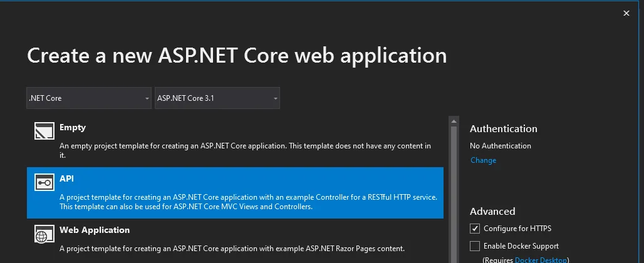Click the Authentication heading
Viewport: 644px width, 263px height.
(x=504, y=128)
